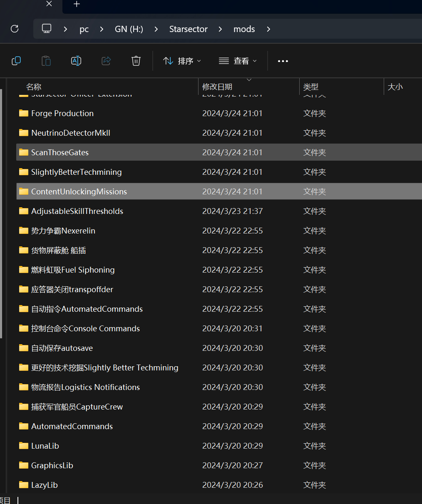Navigate to Starsector in the breadcrumb
Image resolution: width=422 pixels, height=504 pixels.
point(188,29)
